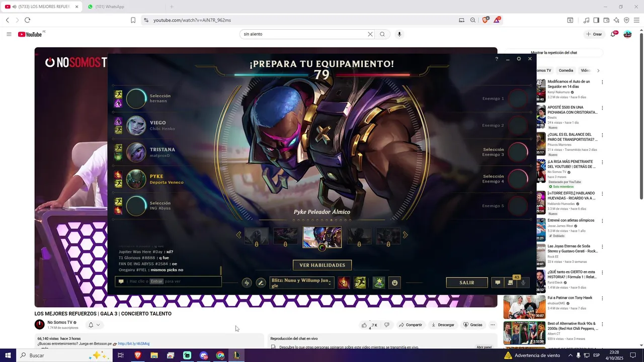The height and width of the screenshot is (362, 644).
Task: Open the champ select chat bubble icon
Action: tap(498, 283)
